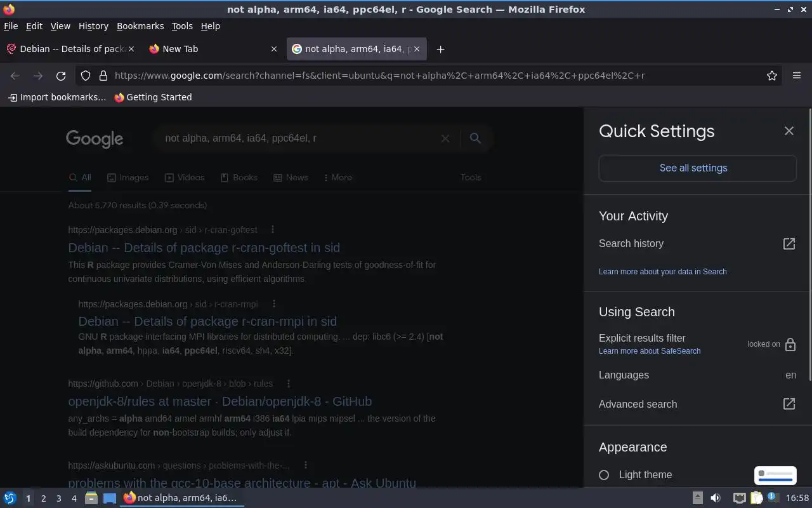This screenshot has height=508, width=812.
Task: Switch to workspace 2 in taskbar
Action: [x=43, y=498]
